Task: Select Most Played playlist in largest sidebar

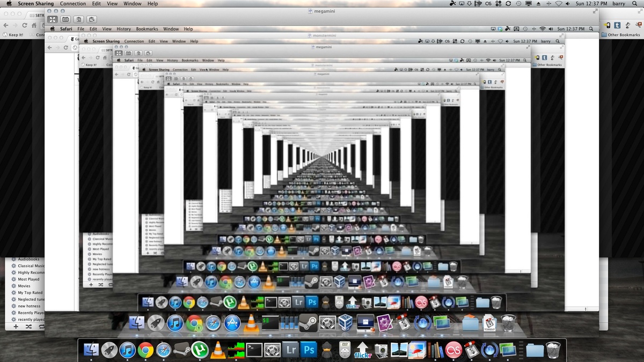Action: [x=25, y=279]
